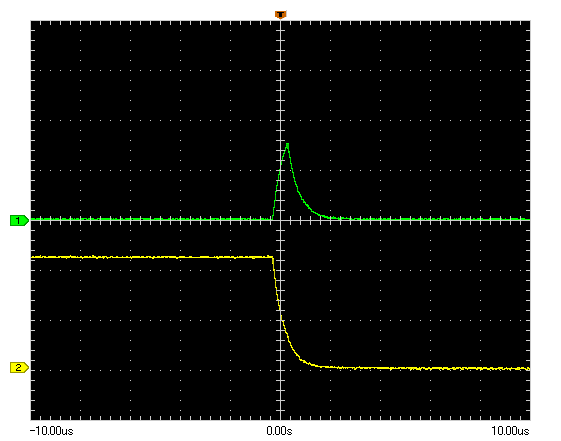The width and height of the screenshot is (561, 441).
Task: Click the yellow channel 2 ground marker
Action: 19,367
